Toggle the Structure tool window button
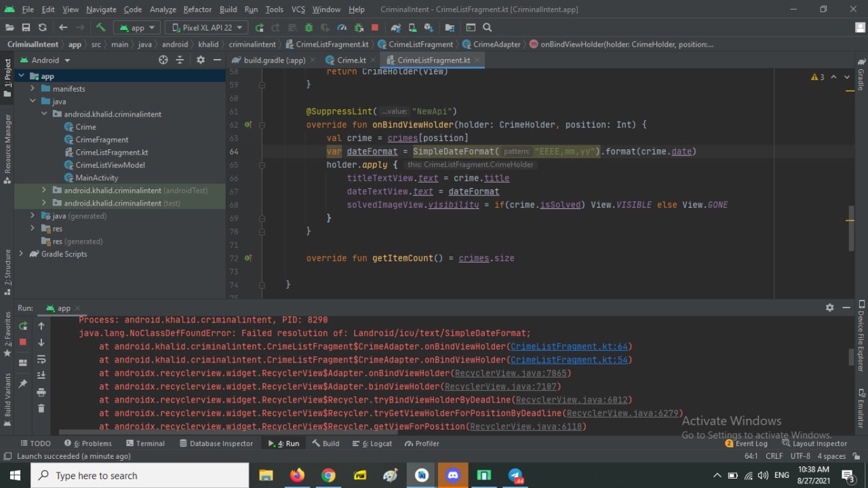Screen dimensions: 868x488 coord(7,271)
